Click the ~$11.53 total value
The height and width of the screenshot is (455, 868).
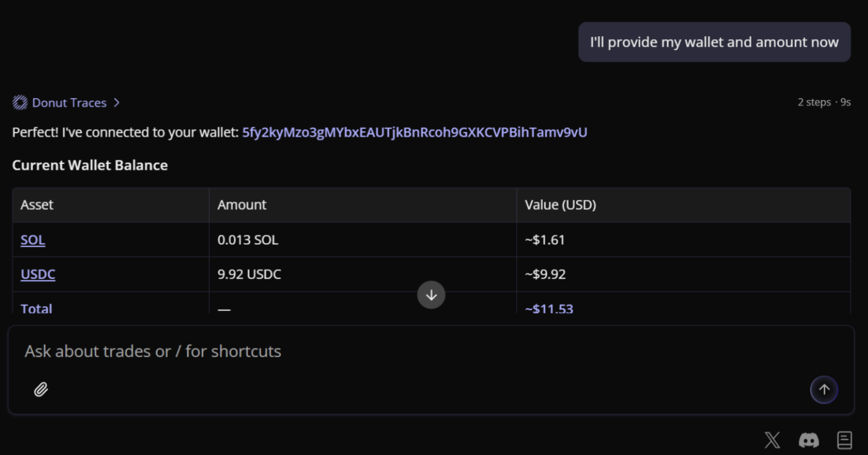[549, 308]
